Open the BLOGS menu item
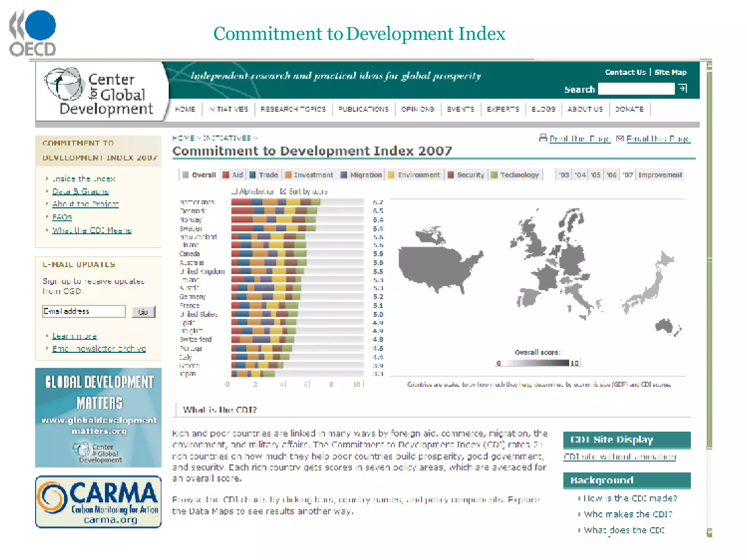This screenshot has height=560, width=747. (x=543, y=109)
